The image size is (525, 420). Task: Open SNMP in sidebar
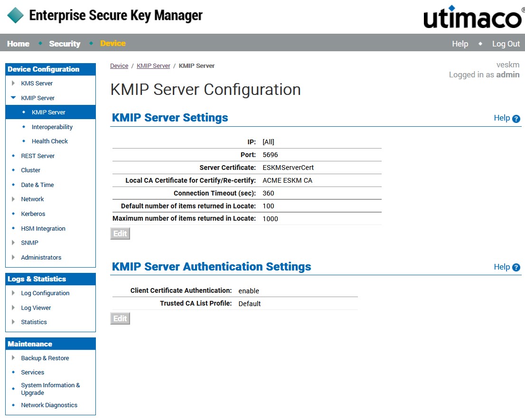point(29,243)
